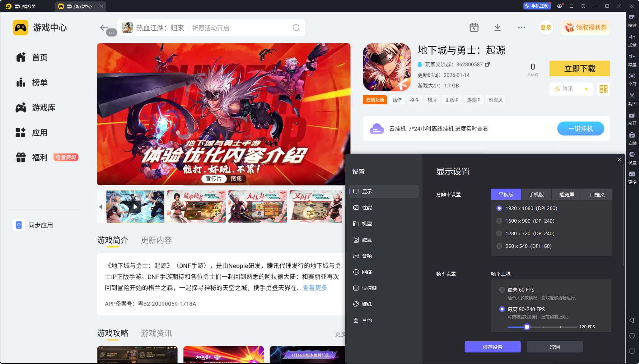
Task: Select 960 x 540 (DPI 160) resolution
Action: pyautogui.click(x=499, y=246)
